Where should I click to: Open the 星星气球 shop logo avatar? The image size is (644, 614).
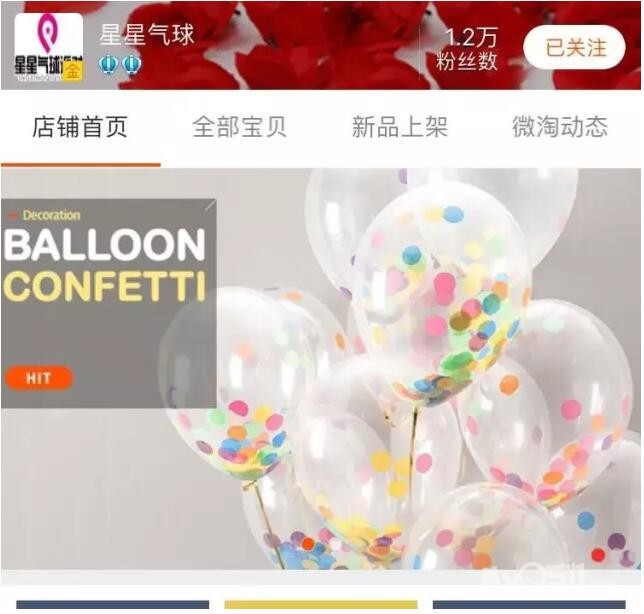49,47
